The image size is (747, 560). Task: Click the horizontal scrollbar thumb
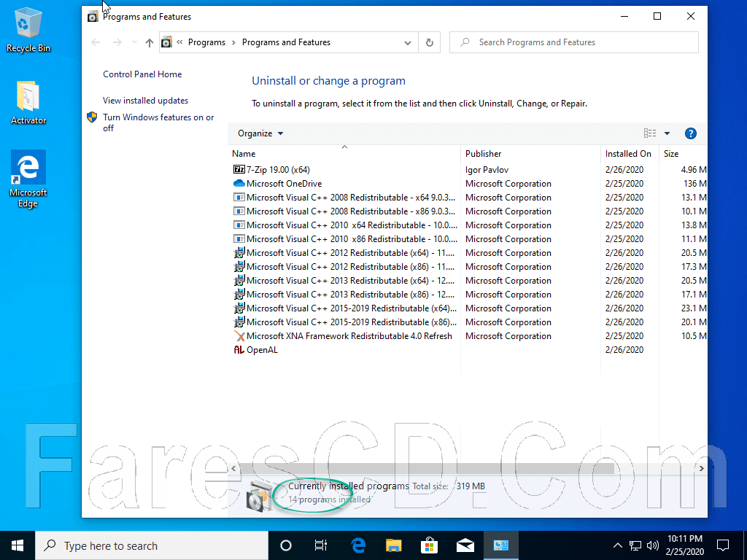click(x=426, y=469)
